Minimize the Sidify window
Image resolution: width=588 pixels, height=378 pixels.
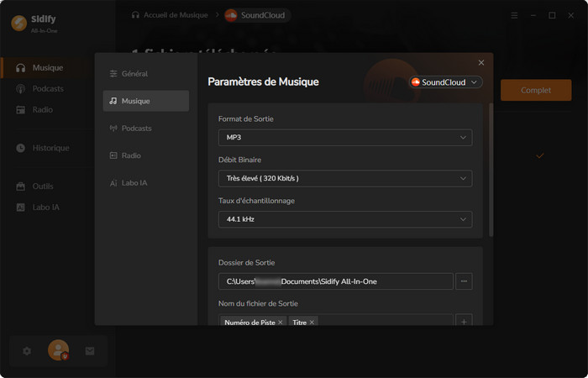point(533,15)
